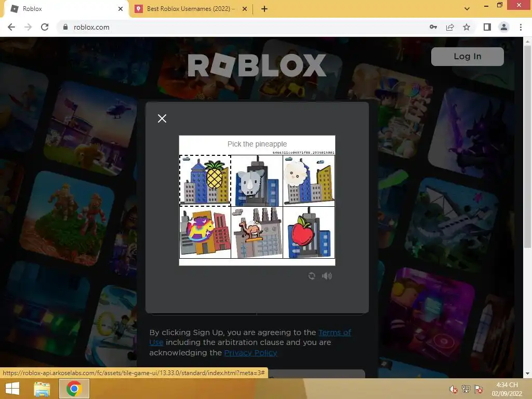Go back to the previous page
Image resolution: width=532 pixels, height=399 pixels.
pos(11,27)
